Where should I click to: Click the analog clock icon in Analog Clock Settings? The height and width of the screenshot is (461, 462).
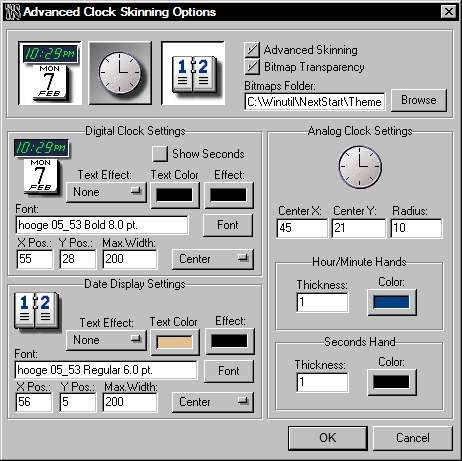tap(360, 167)
